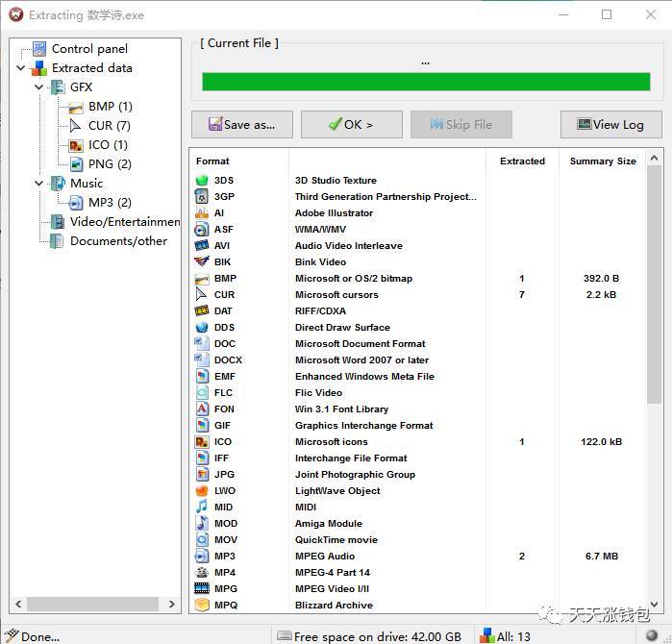Image resolution: width=672 pixels, height=644 pixels.
Task: Click the 'All: 13' status bar entry
Action: (506, 636)
